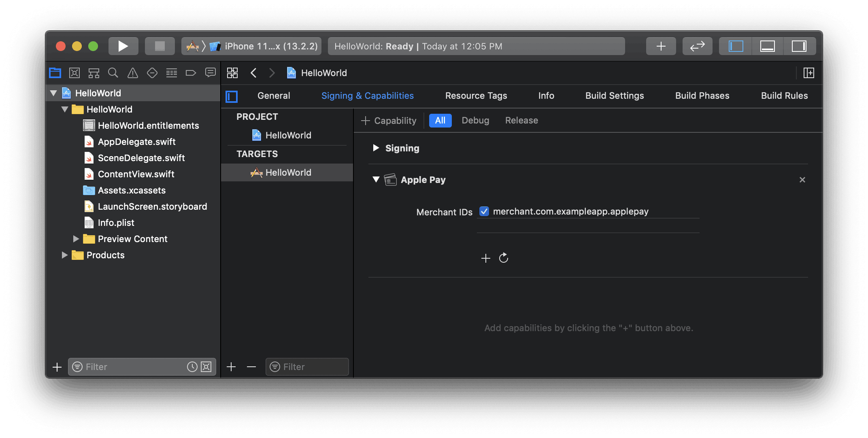Run the HelloWorld scheme with Play button
Image resolution: width=868 pixels, height=438 pixels.
pos(123,46)
